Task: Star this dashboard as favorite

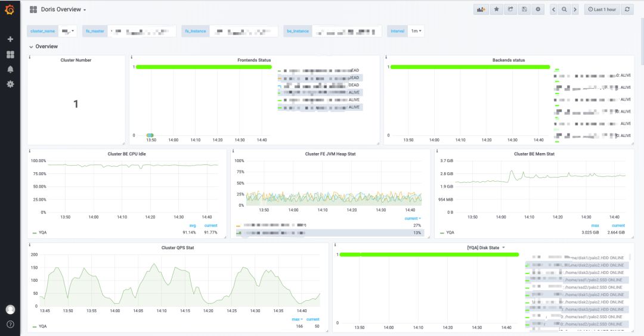Action: click(x=496, y=10)
